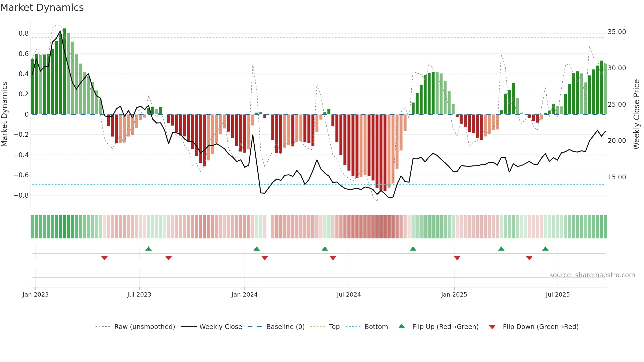
Task: Click the −0.2 left axis tick
Action: click(x=21, y=135)
